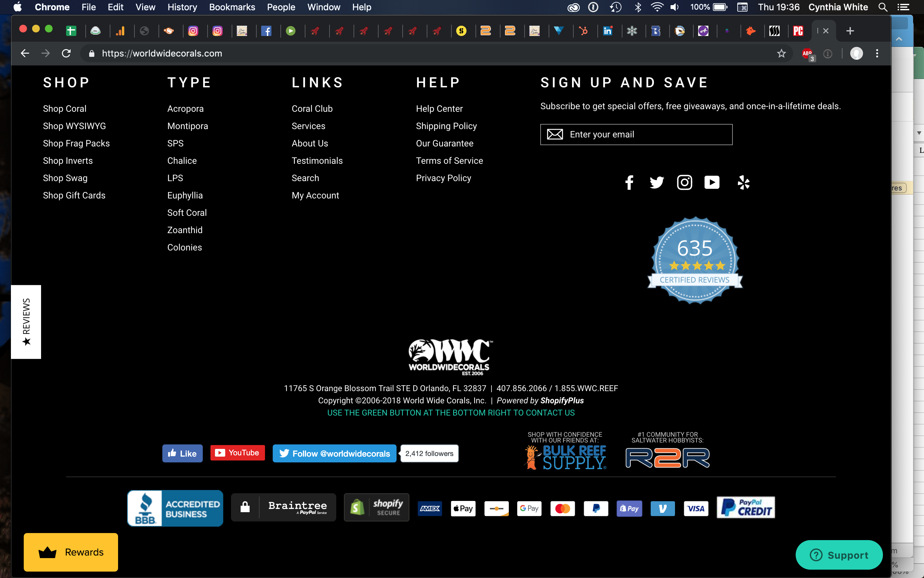Image resolution: width=924 pixels, height=578 pixels.
Task: Click the red YouTube button
Action: click(x=237, y=453)
